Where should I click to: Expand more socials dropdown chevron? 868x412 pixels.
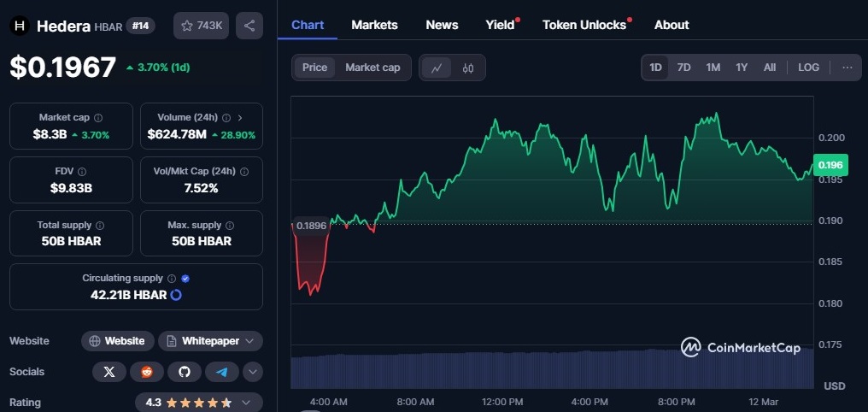[253, 372]
